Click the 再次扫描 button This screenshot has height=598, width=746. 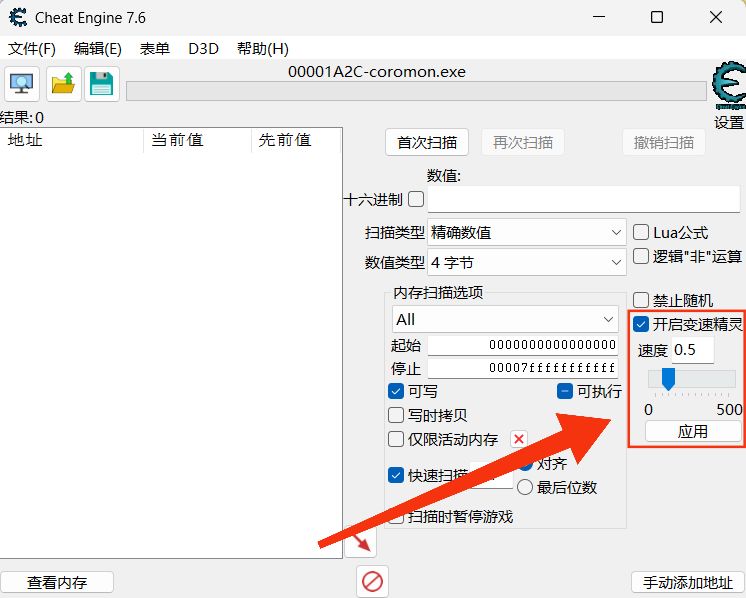pyautogui.click(x=523, y=142)
